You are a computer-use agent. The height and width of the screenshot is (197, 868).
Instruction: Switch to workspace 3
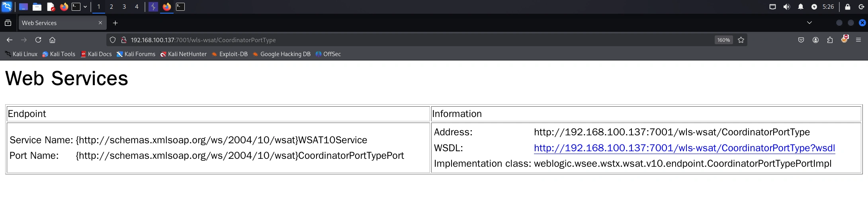[124, 7]
